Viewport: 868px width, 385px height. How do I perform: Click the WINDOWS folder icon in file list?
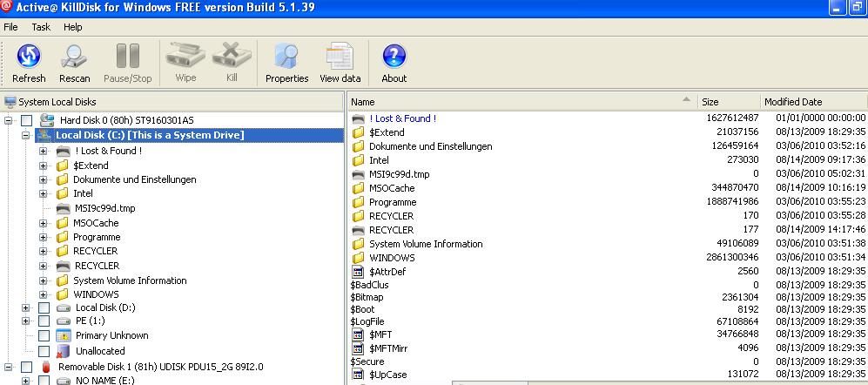point(359,258)
